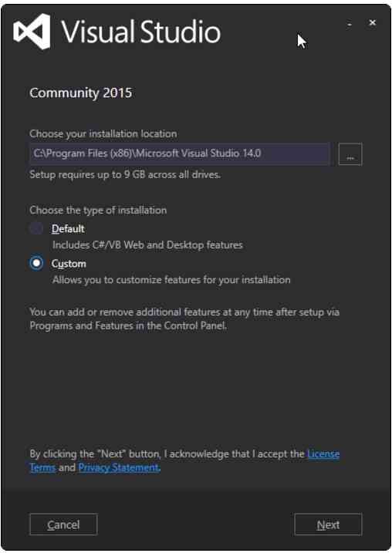392x553 pixels.
Task: Click the "Setup requires up to 9 GB" note
Action: point(125,174)
